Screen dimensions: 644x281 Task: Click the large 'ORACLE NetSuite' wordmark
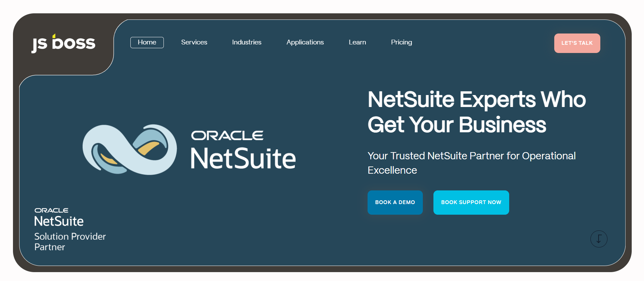coord(243,150)
